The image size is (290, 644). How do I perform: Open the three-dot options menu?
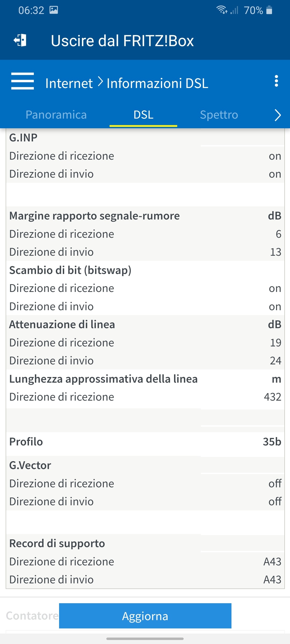click(276, 81)
